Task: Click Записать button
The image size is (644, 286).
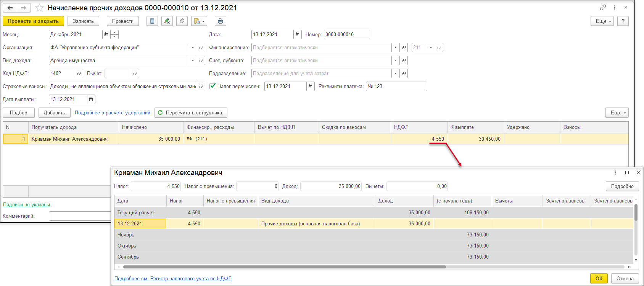Action: (x=83, y=21)
